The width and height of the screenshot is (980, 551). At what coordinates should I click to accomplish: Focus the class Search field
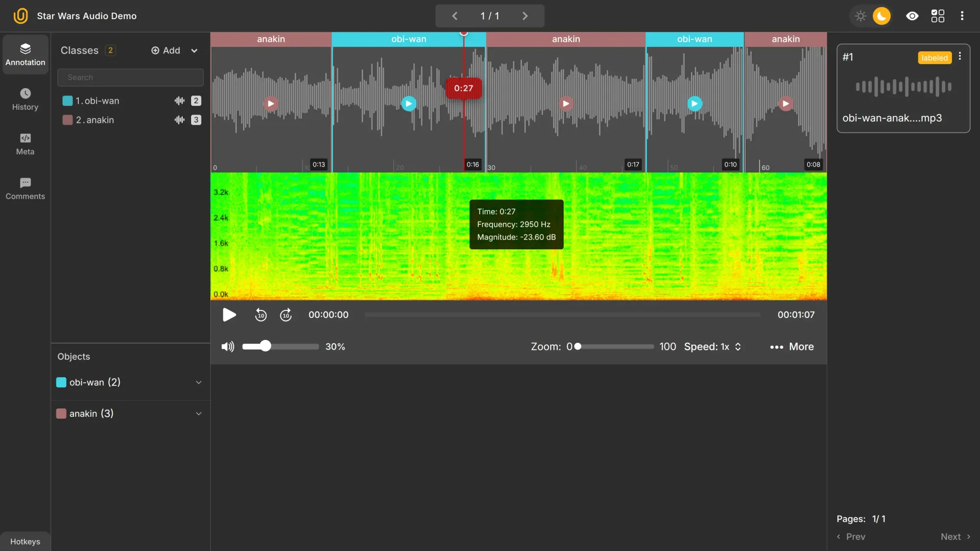click(x=130, y=77)
